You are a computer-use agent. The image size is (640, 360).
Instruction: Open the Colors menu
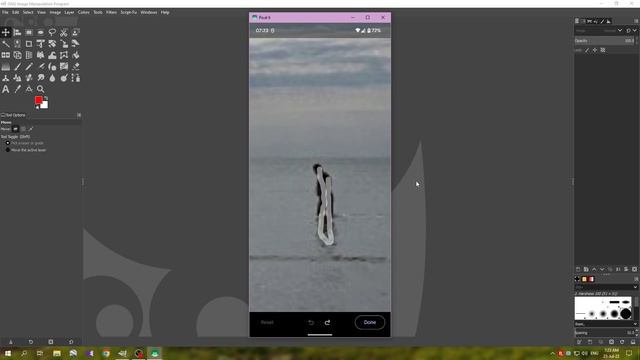pyautogui.click(x=84, y=13)
